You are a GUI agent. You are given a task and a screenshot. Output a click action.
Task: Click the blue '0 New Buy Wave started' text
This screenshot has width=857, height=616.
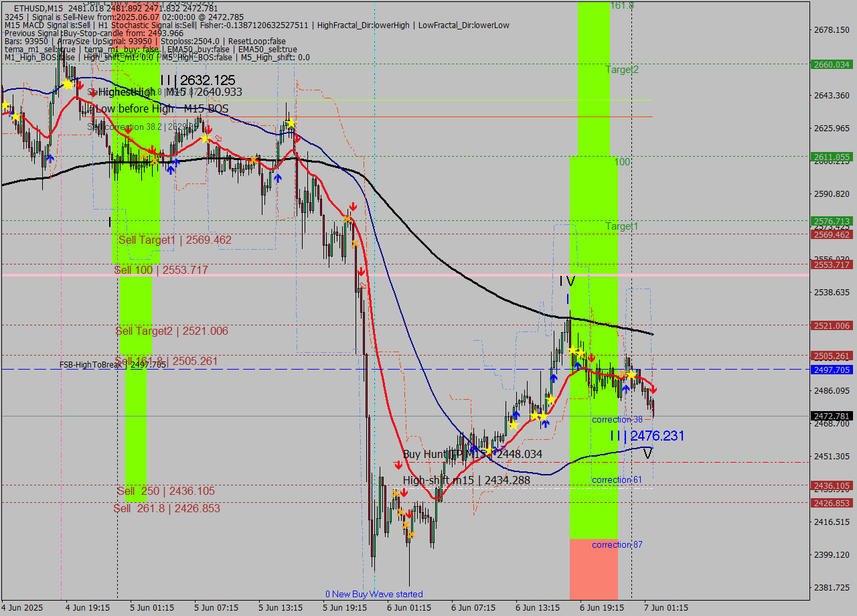(x=375, y=594)
